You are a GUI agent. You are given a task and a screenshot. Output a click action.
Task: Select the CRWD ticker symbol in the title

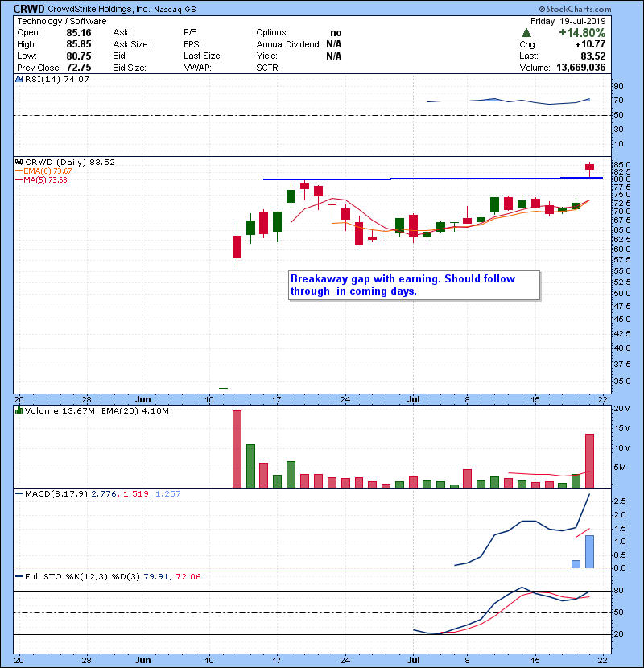click(x=29, y=9)
